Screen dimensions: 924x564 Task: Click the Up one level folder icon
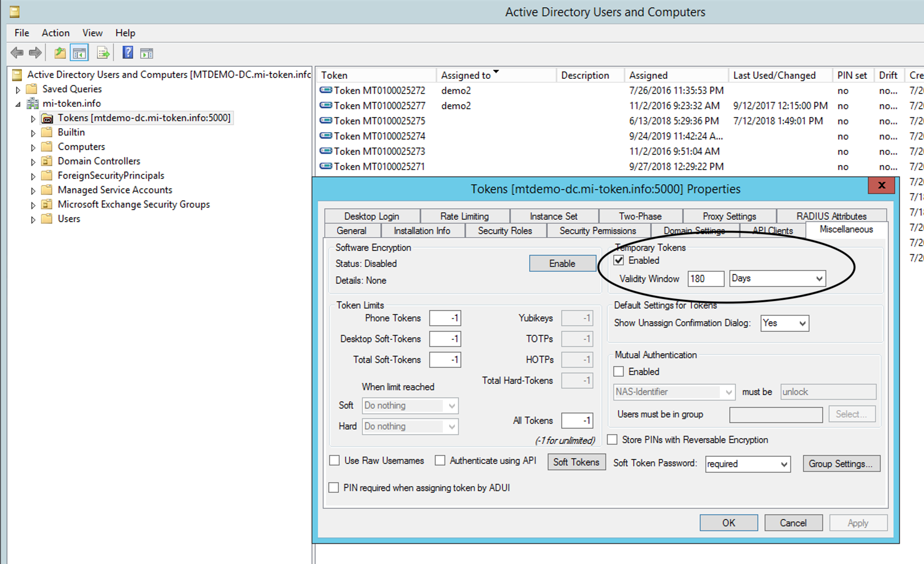click(60, 52)
